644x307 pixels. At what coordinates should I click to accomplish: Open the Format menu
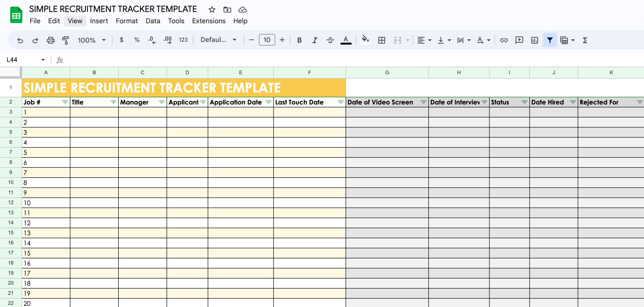click(127, 21)
